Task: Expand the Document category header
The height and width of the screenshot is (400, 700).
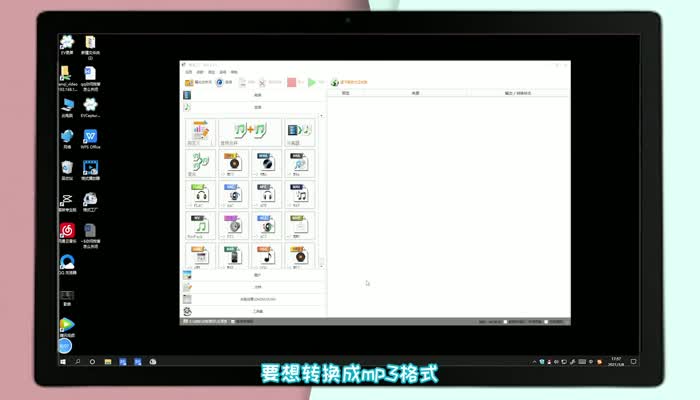Action: (254, 287)
